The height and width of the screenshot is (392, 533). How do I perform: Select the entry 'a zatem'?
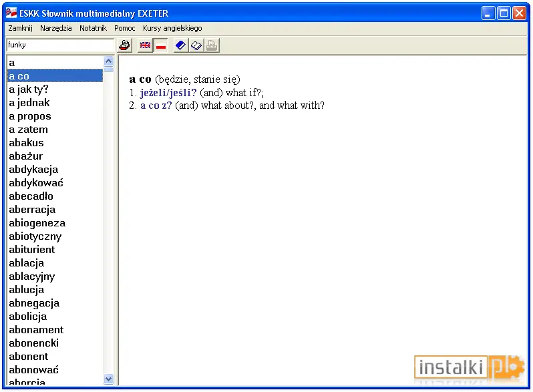pos(55,129)
